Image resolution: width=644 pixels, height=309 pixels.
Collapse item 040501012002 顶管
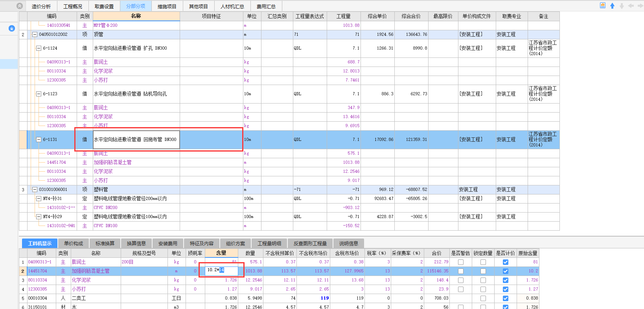coord(35,35)
